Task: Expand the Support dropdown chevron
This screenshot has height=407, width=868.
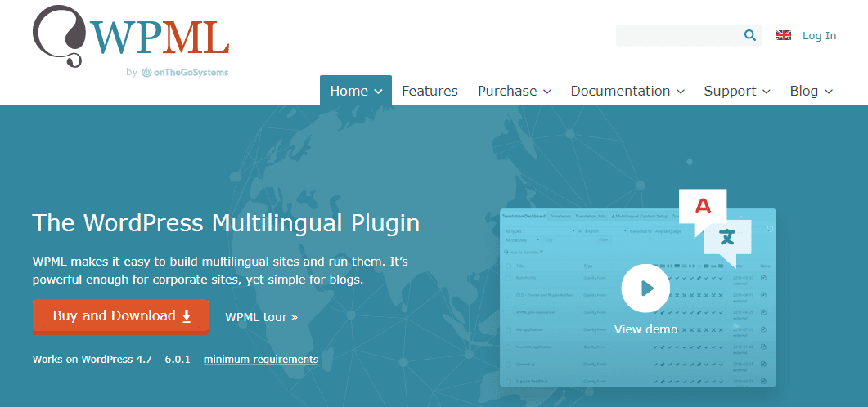Action: click(x=766, y=92)
